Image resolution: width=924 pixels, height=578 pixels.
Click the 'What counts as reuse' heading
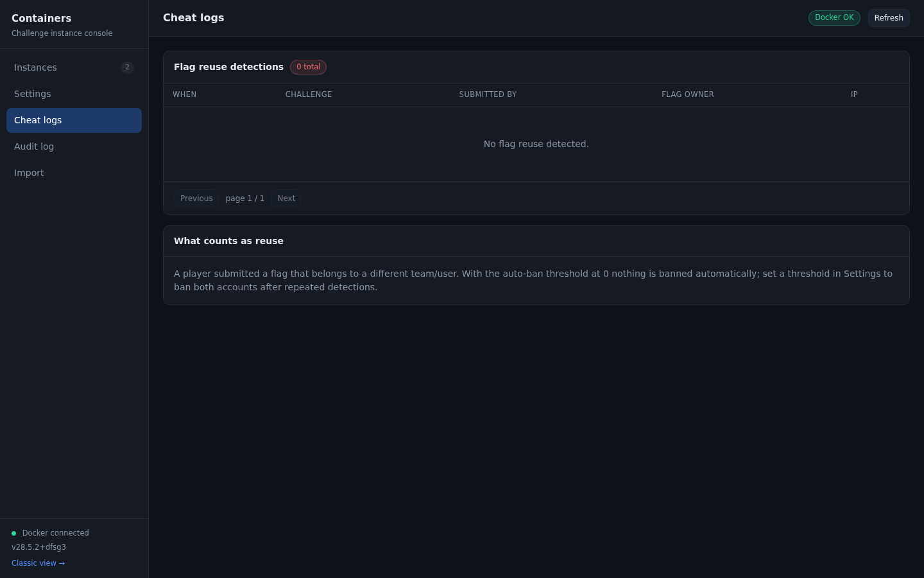click(228, 241)
